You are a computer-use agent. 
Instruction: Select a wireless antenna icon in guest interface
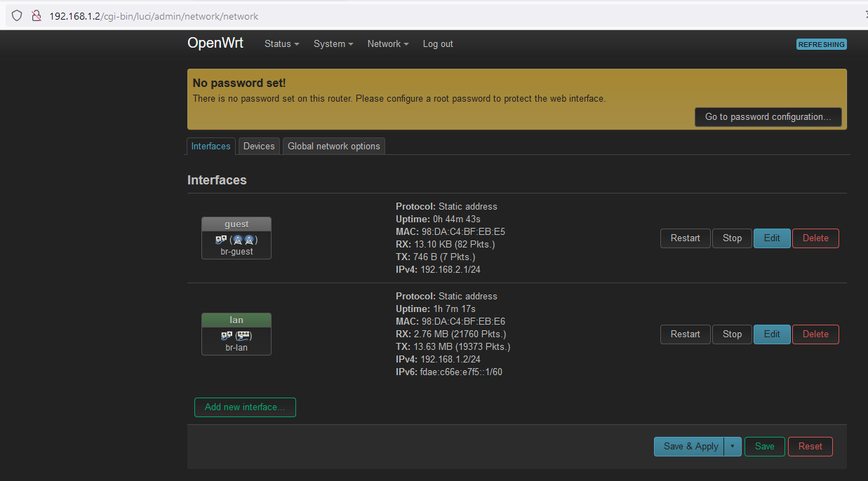click(238, 240)
